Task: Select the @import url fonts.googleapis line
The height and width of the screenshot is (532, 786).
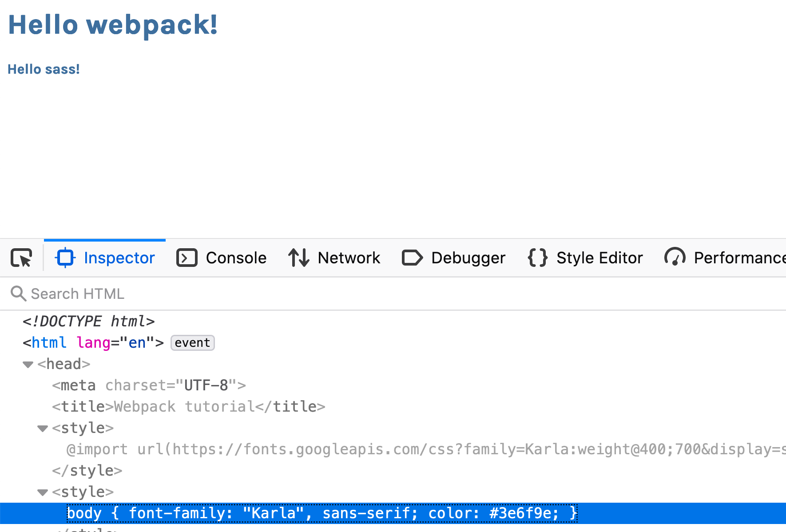Action: tap(426, 449)
